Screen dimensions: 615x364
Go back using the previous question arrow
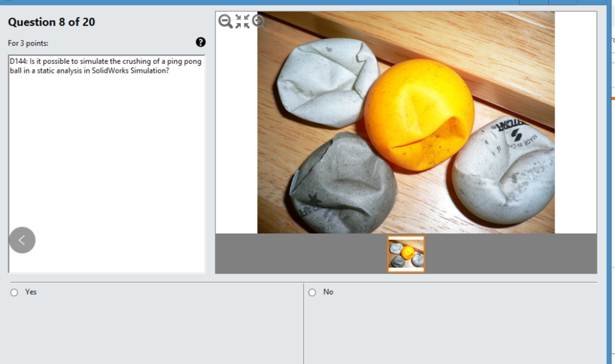coord(22,240)
